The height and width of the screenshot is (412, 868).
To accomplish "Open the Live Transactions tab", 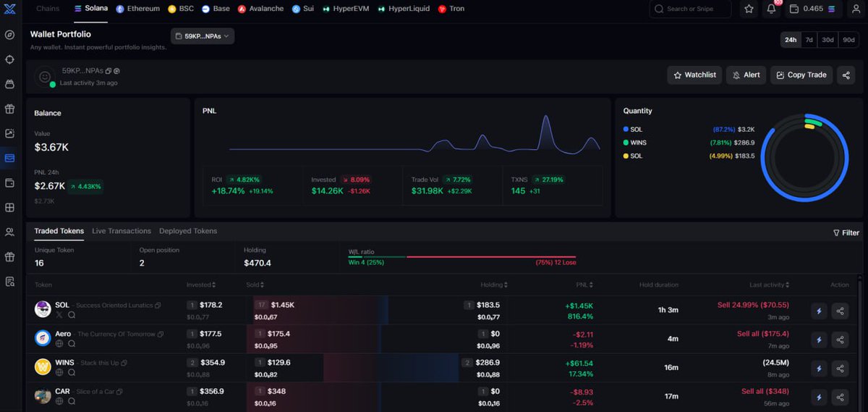I will point(122,231).
